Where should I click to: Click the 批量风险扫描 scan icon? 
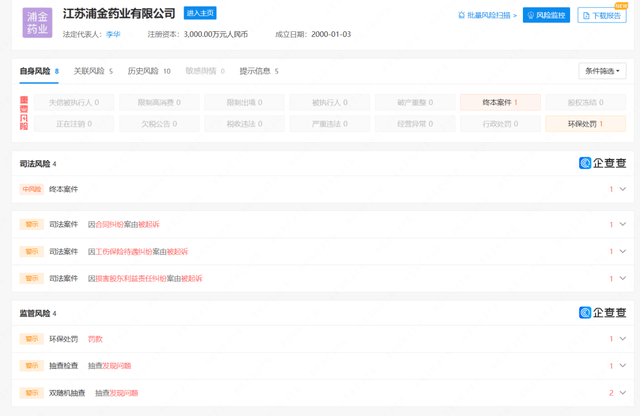click(x=462, y=16)
